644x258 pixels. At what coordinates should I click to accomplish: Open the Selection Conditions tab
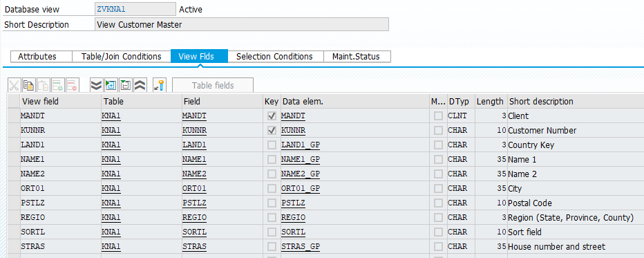coord(274,57)
